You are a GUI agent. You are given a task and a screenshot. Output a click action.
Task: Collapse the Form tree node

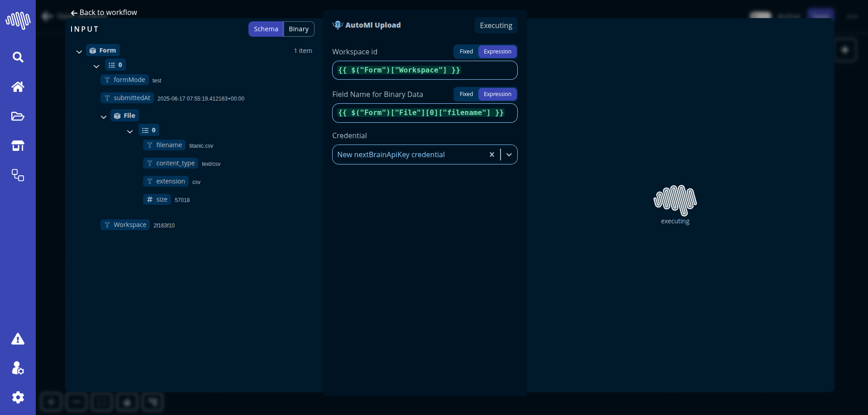[x=79, y=52]
